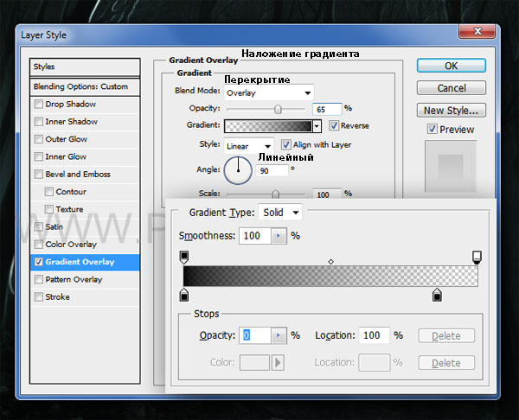Open the Smoothness arrow slider
Image resolution: width=519 pixels, height=420 pixels.
pos(279,236)
